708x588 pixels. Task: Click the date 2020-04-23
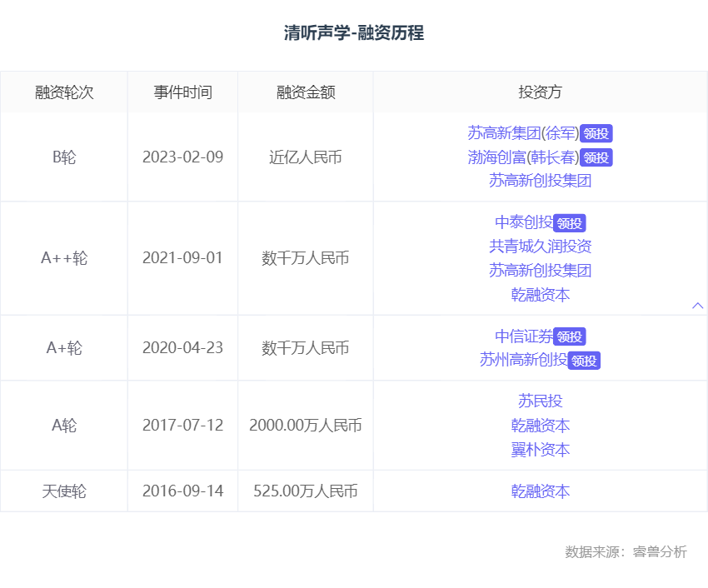183,348
